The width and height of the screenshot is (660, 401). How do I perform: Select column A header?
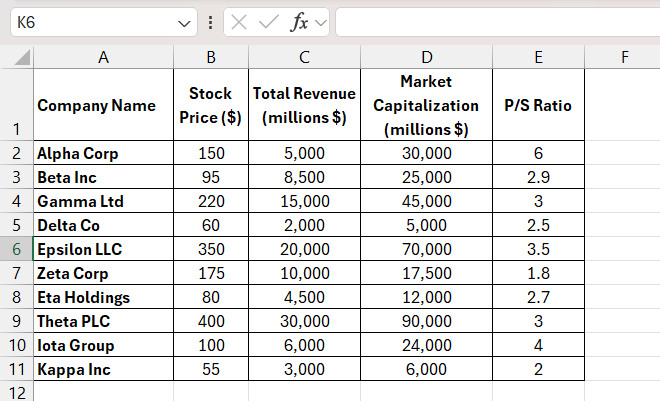coord(104,57)
